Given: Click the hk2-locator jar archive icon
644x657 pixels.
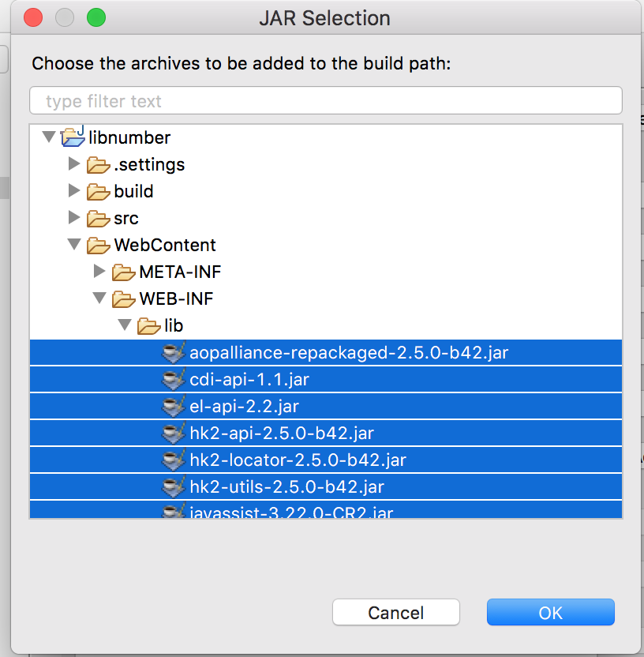Looking at the screenshot, I should click(173, 460).
